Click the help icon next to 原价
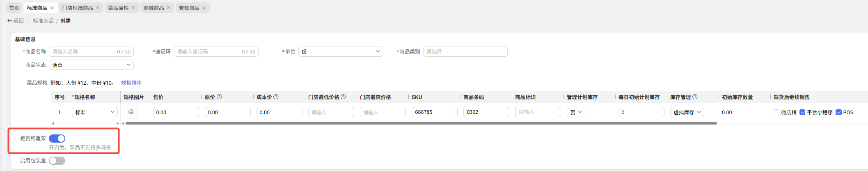 point(219,97)
